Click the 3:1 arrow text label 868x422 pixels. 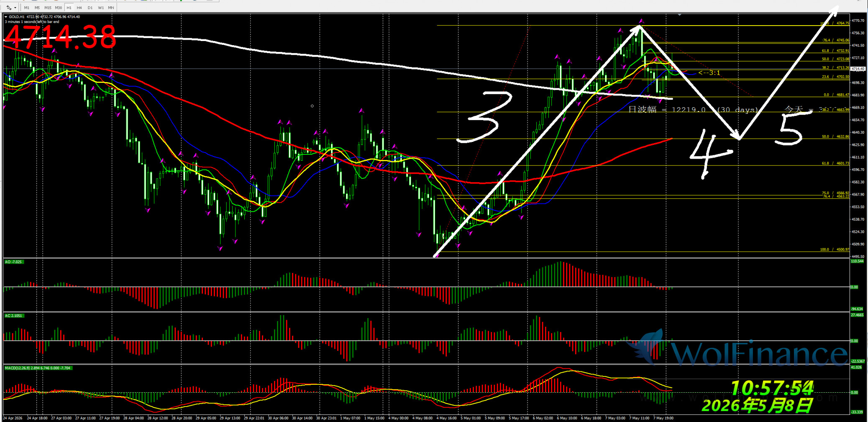[x=709, y=73]
